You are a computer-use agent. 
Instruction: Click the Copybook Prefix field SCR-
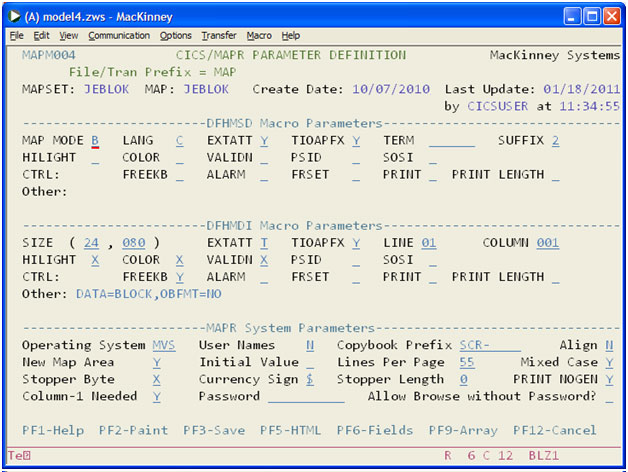point(490,345)
